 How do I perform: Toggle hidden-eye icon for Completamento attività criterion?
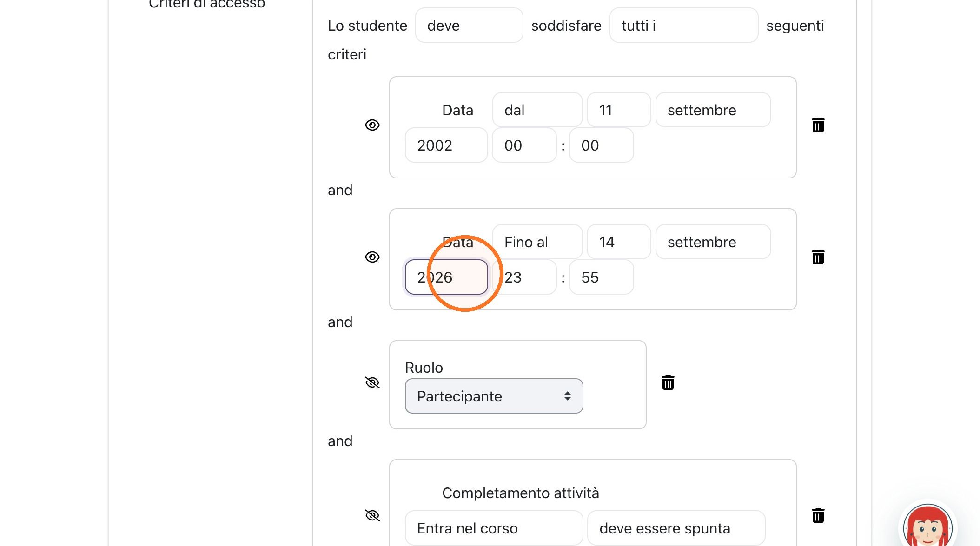coord(372,515)
